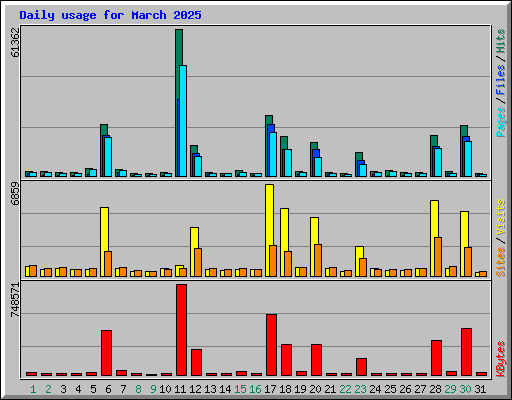Click day label 2 on x-axis
The width and height of the screenshot is (512, 400).
[x=48, y=389]
